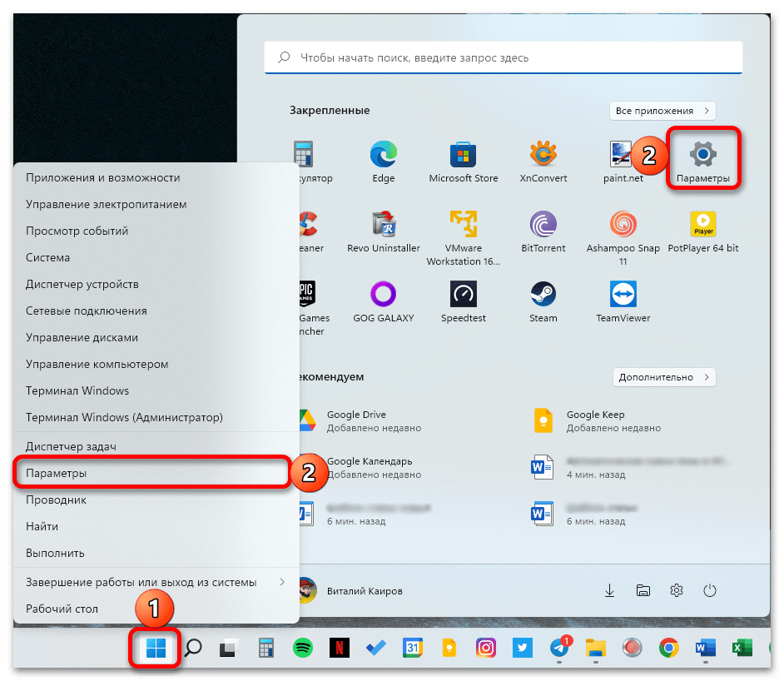The image size is (784, 681).
Task: Select Управление дисками in the menu
Action: [156, 337]
